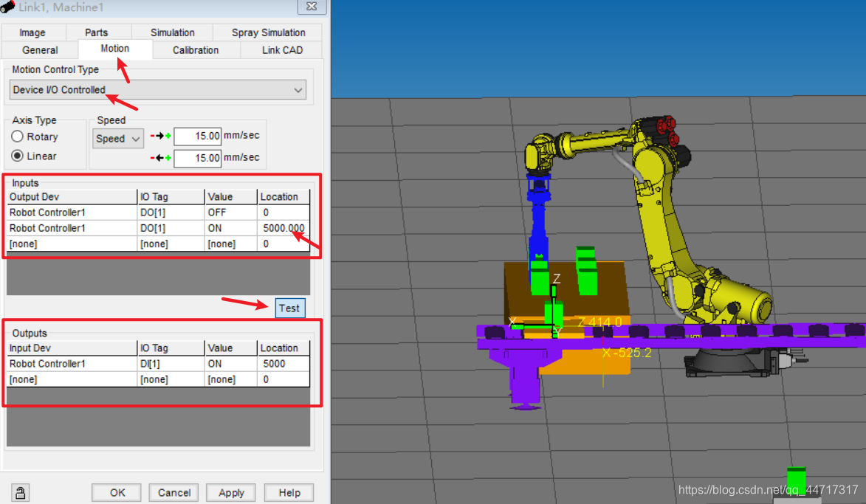Switch to the Simulation tab

[172, 32]
